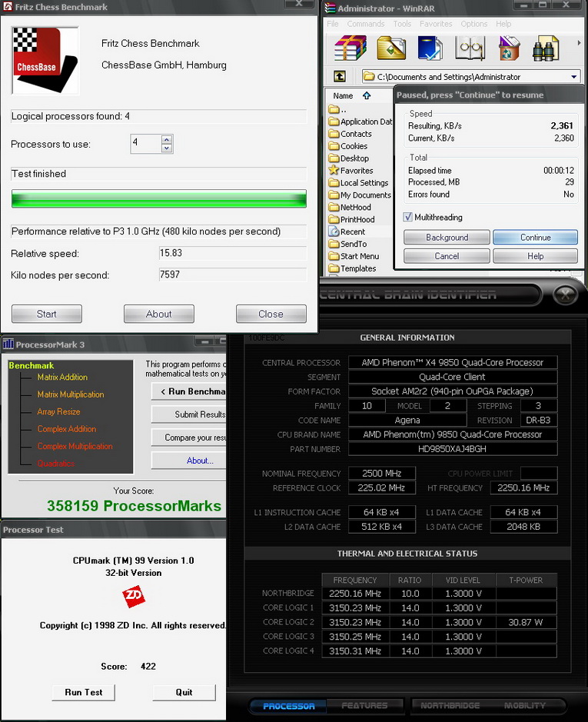
Task: Start the Fritz Chess Benchmark
Action: coord(47,314)
